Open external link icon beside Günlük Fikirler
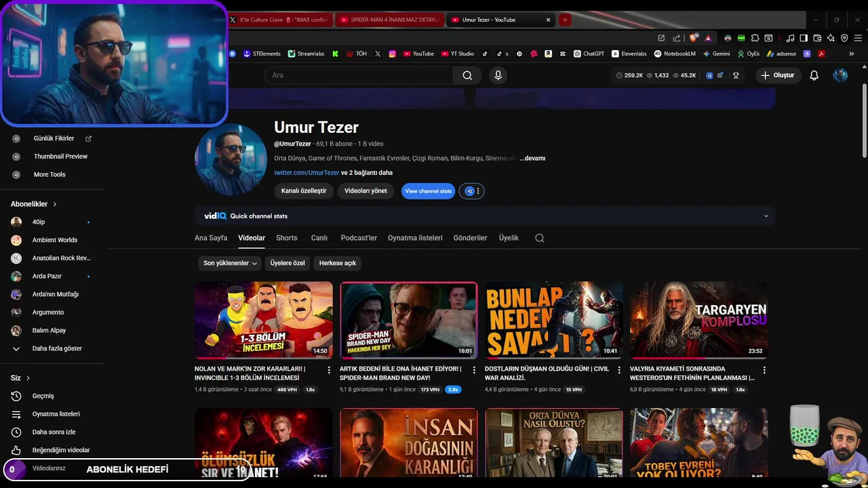 (x=88, y=138)
